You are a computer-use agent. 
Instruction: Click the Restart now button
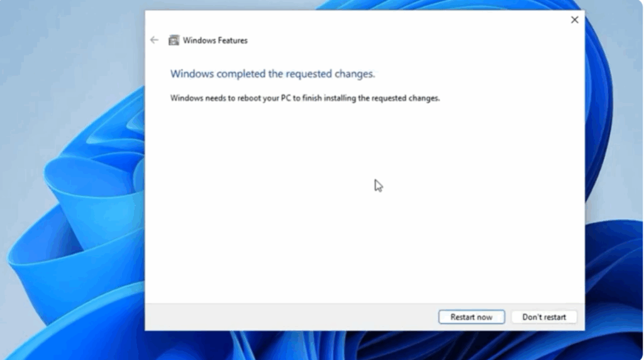click(x=471, y=317)
